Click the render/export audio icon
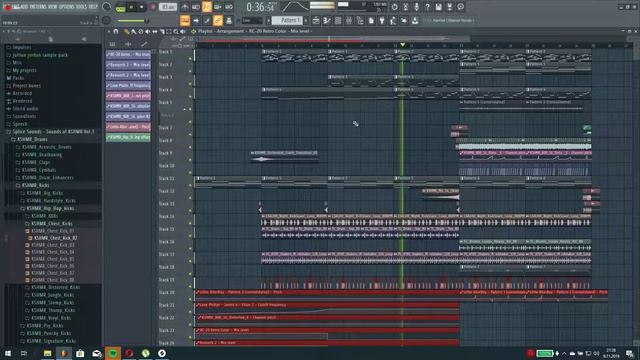Screen dimensions: 640x360 (449, 7)
